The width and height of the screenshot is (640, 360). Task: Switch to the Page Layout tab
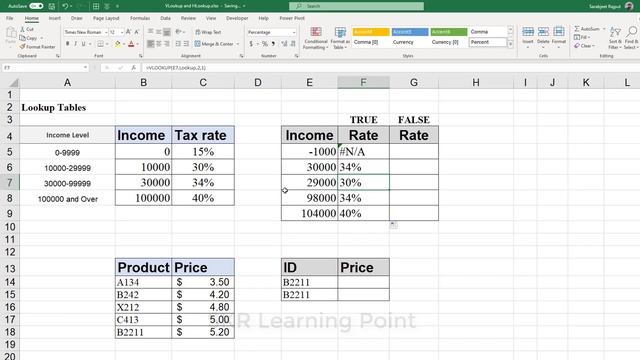click(106, 18)
